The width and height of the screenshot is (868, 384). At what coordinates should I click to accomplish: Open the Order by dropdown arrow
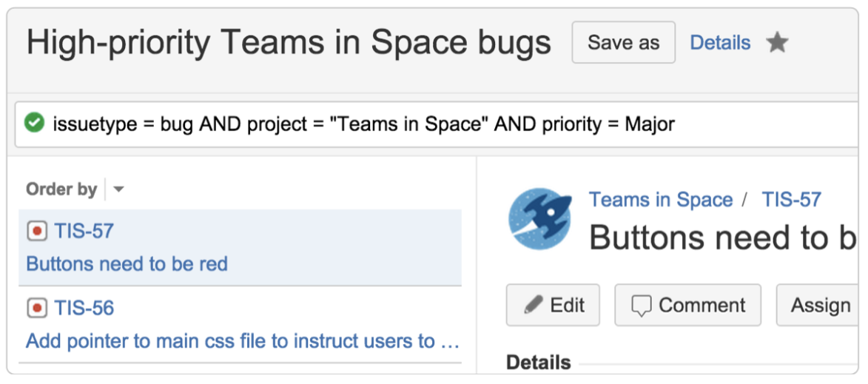(118, 190)
